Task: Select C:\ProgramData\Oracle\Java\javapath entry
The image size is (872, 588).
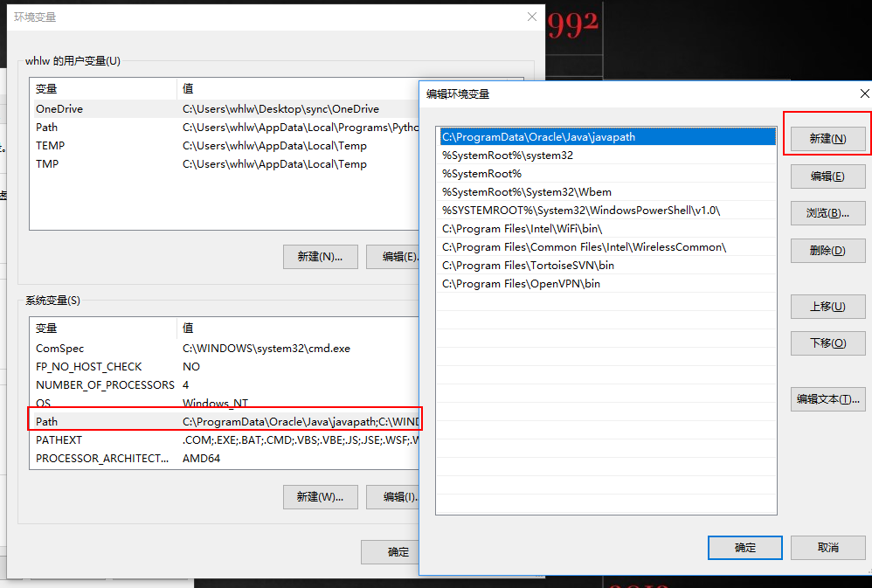Action: coord(607,137)
